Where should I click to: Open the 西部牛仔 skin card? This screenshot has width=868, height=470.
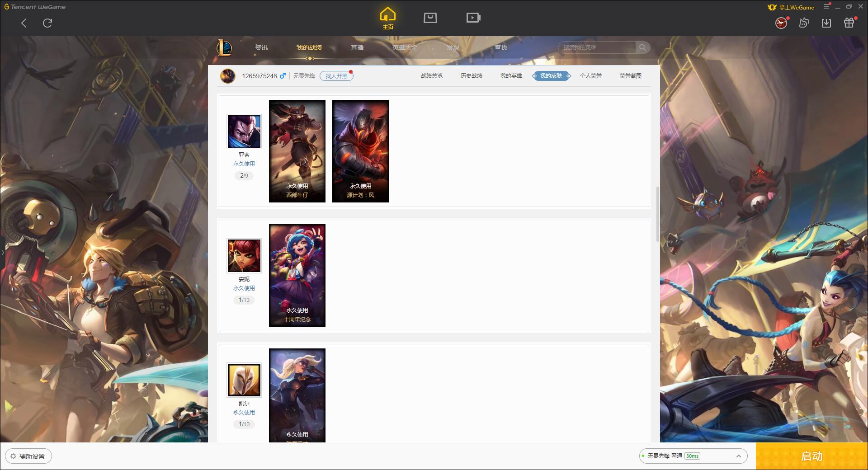(x=297, y=151)
